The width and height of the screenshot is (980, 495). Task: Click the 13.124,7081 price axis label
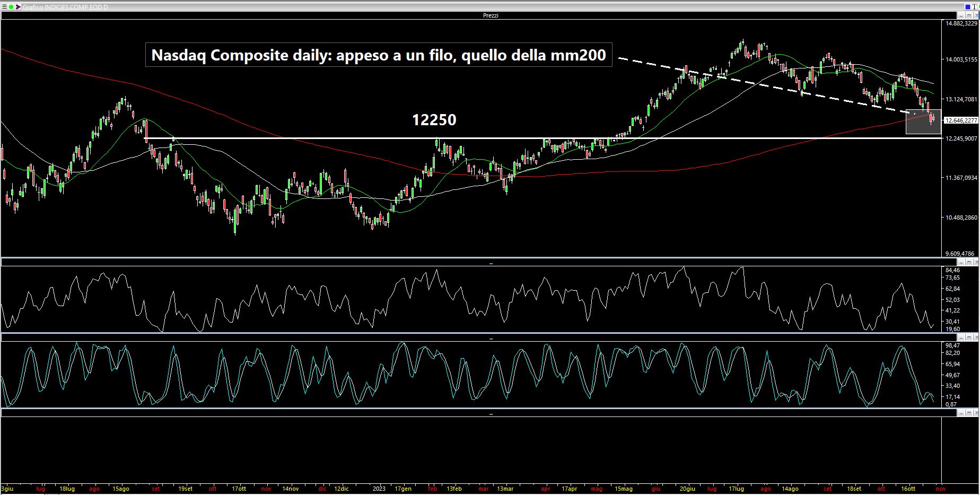point(961,99)
